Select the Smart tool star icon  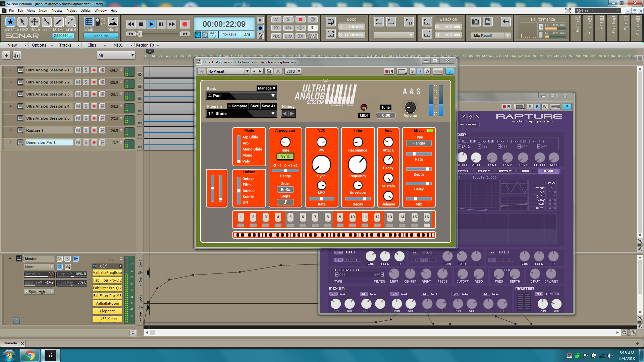click(10, 22)
